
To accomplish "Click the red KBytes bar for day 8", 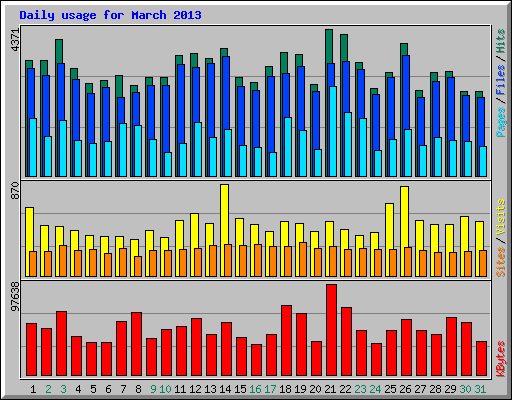I will pos(136,344).
